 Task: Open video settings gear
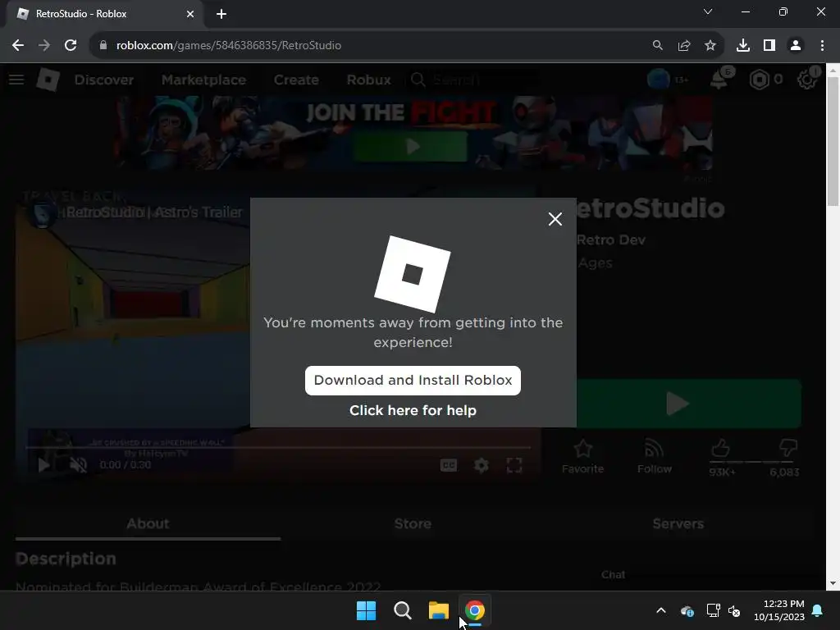[481, 465]
